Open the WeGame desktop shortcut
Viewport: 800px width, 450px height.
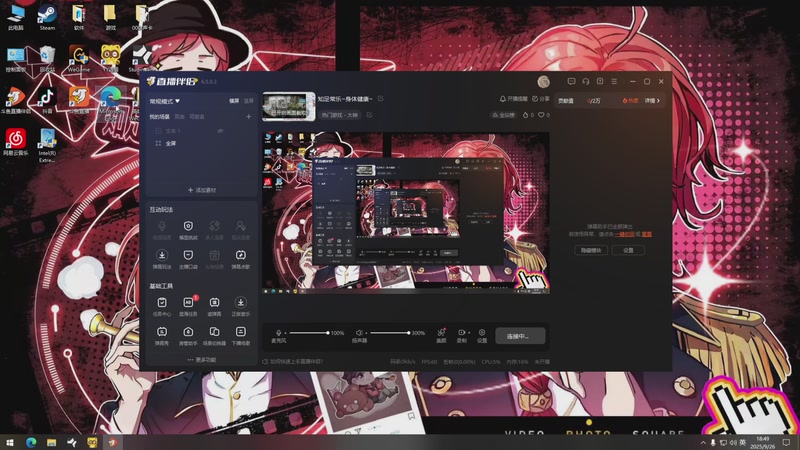pyautogui.click(x=79, y=59)
